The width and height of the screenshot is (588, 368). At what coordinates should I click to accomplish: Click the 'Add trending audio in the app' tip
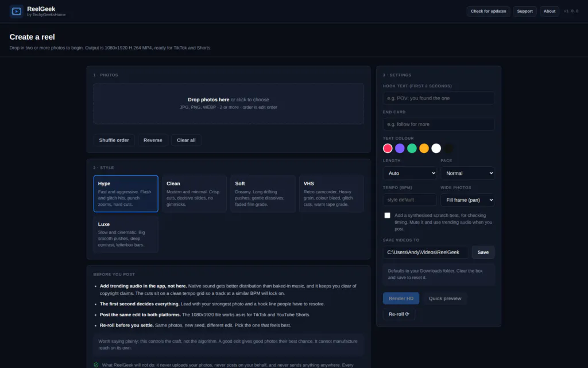tap(228, 290)
